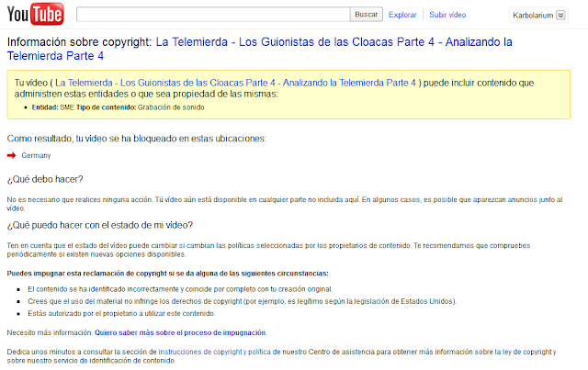This screenshot has width=588, height=370.
Task: Click the 'No es necesario que realices ninguna acción' paragraph
Action: [285, 204]
